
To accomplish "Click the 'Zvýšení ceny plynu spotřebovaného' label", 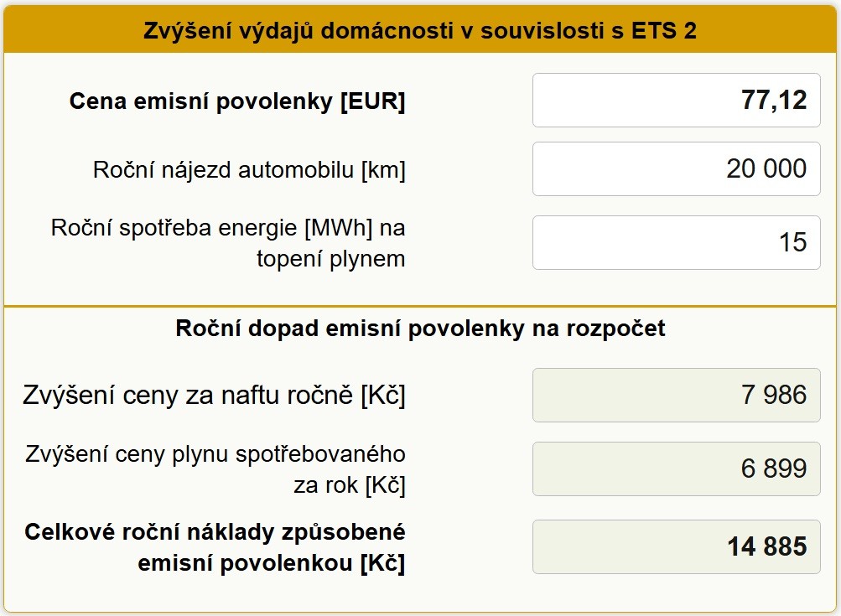I will [x=215, y=454].
